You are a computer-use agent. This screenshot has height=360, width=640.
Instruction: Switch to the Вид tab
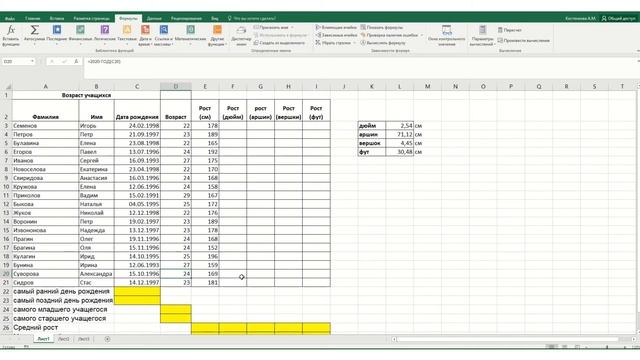(x=215, y=18)
